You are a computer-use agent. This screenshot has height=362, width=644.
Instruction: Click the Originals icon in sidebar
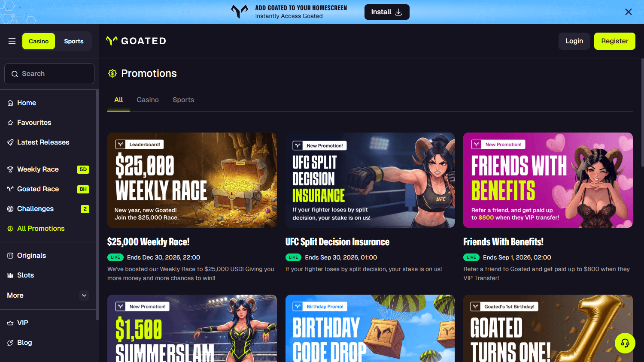[x=10, y=256]
